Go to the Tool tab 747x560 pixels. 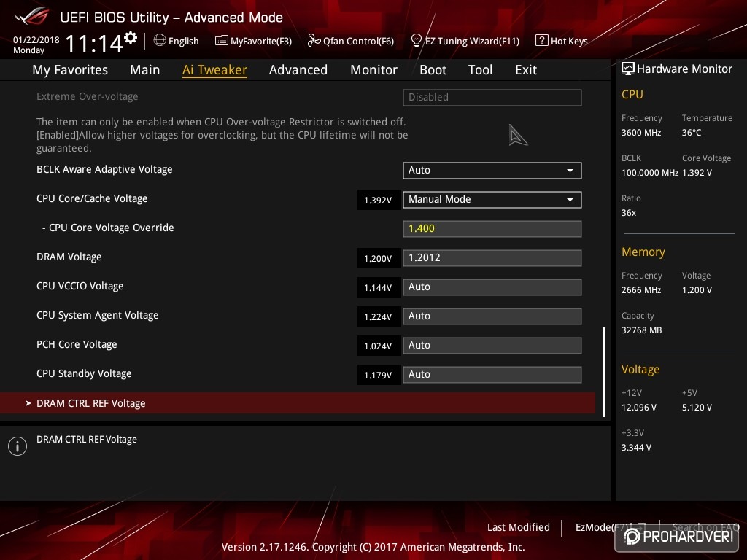tap(480, 70)
